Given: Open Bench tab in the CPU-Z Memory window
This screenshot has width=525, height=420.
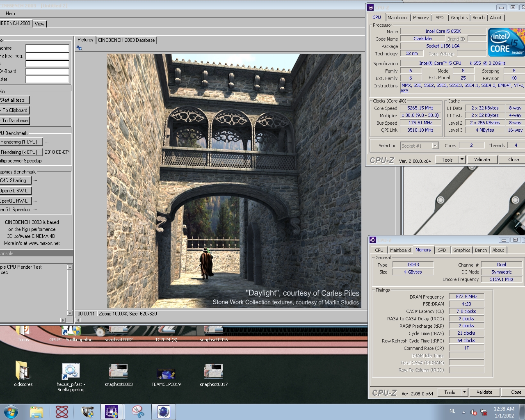Looking at the screenshot, I should [481, 250].
